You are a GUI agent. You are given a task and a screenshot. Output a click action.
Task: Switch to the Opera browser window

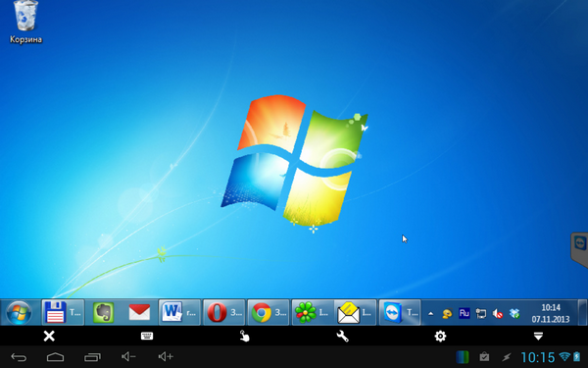click(223, 312)
